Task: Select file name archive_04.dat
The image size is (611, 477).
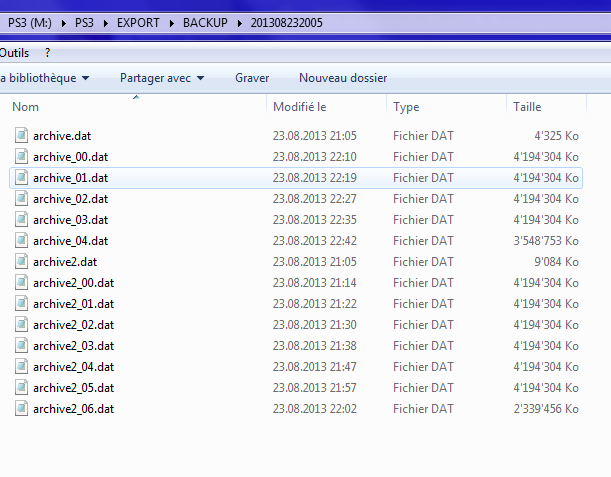Action: click(71, 241)
